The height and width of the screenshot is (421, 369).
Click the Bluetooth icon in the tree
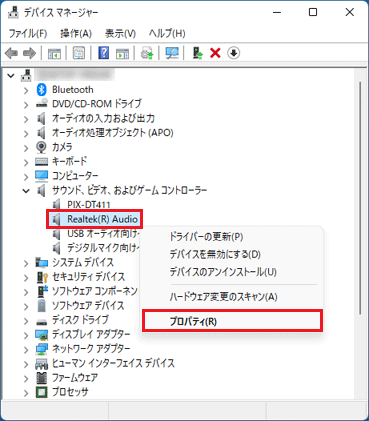[x=41, y=90]
